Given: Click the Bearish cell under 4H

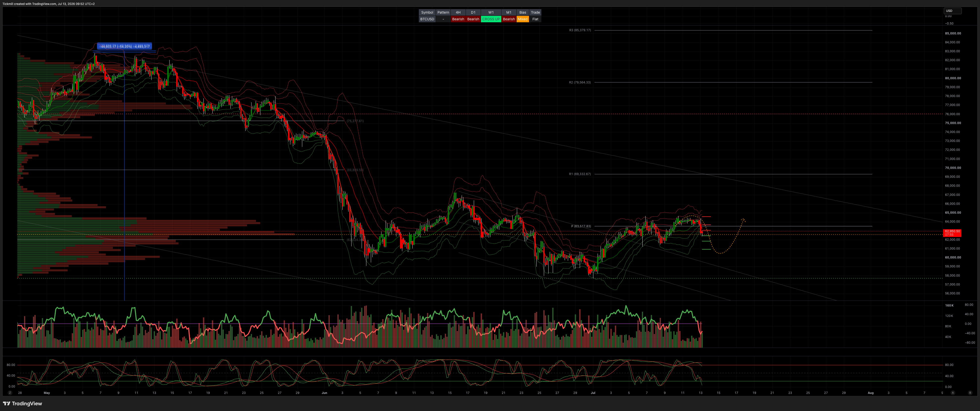Looking at the screenshot, I should pos(458,19).
